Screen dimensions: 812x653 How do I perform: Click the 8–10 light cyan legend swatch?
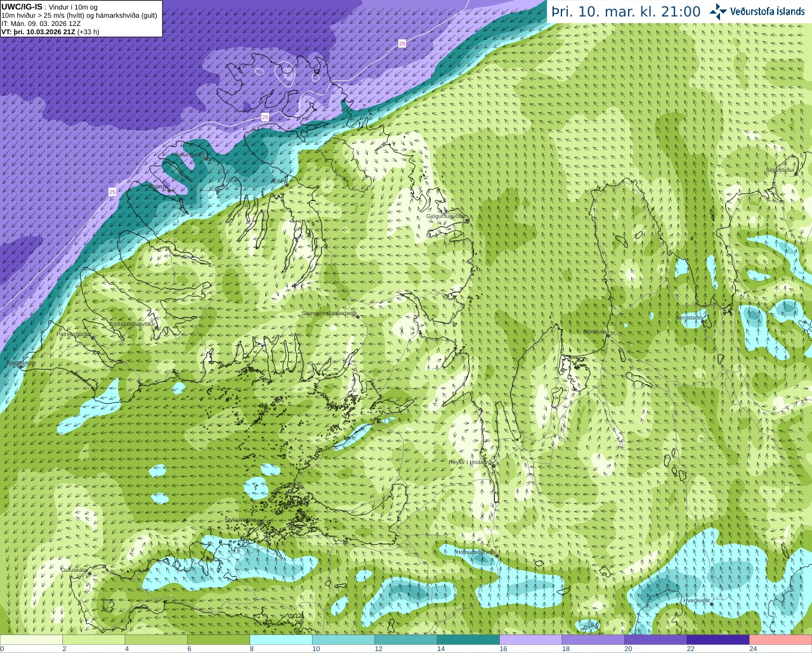281,640
